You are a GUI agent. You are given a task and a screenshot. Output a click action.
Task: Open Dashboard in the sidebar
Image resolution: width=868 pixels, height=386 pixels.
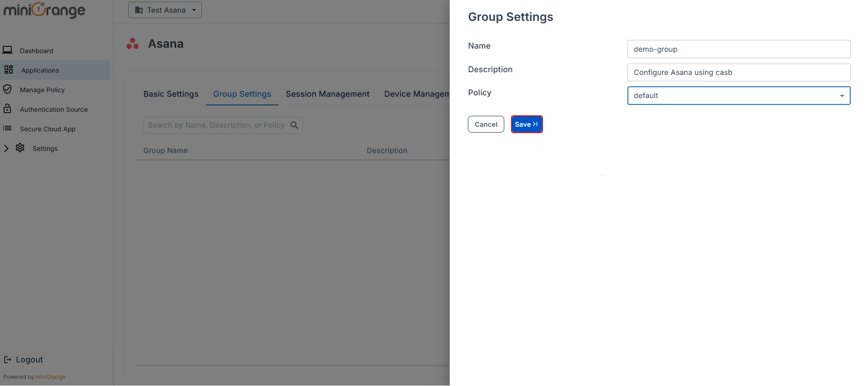(36, 51)
